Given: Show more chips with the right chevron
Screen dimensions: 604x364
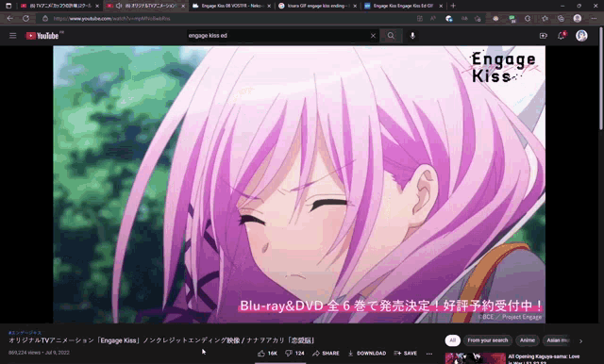Looking at the screenshot, I should coord(581,341).
